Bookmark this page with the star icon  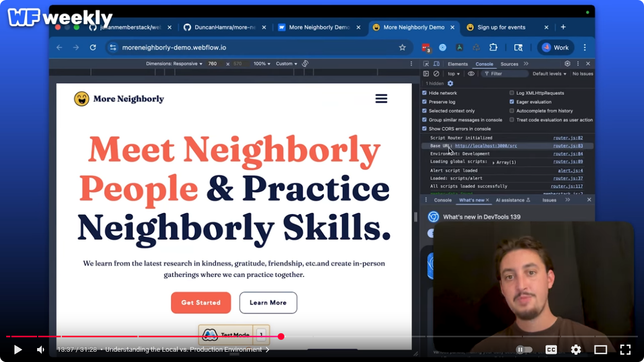pos(402,47)
